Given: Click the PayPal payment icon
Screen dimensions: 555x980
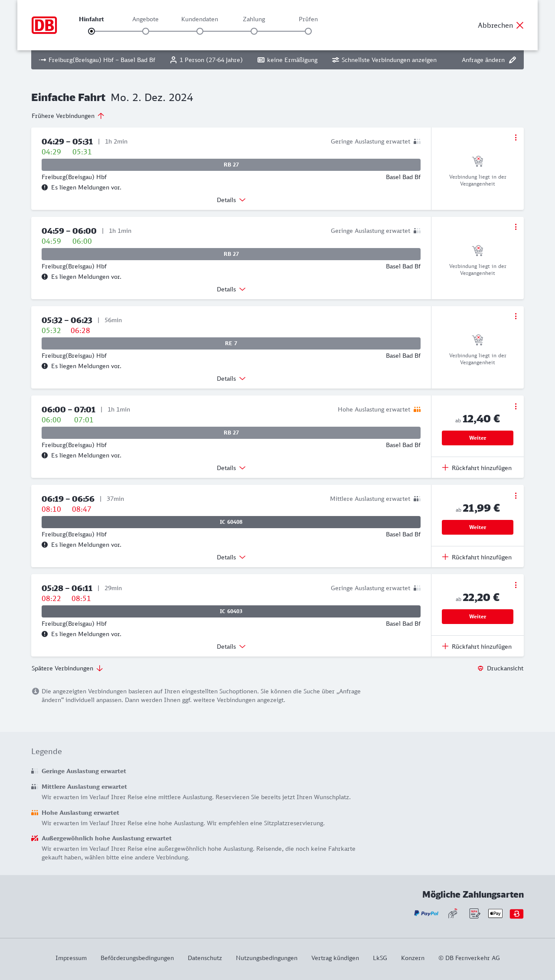Looking at the screenshot, I should (426, 914).
